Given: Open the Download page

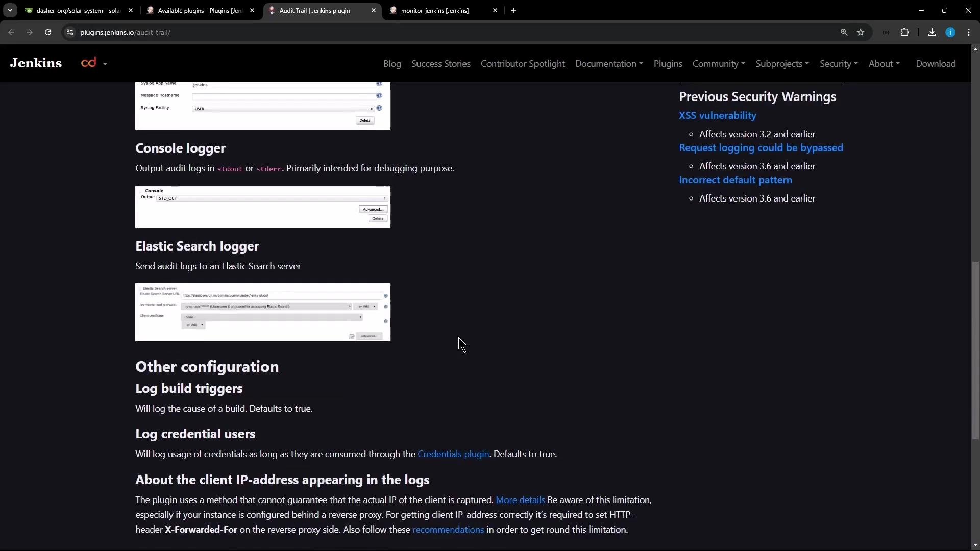Looking at the screenshot, I should coord(936,64).
